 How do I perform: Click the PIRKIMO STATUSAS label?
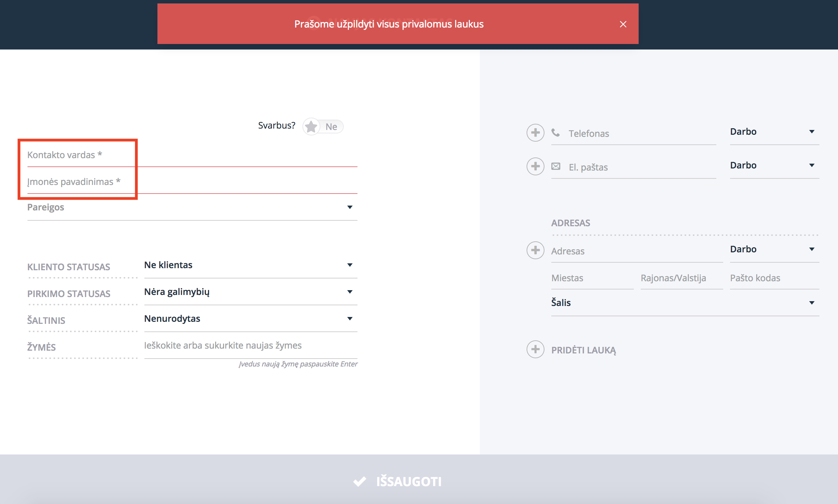click(x=69, y=294)
